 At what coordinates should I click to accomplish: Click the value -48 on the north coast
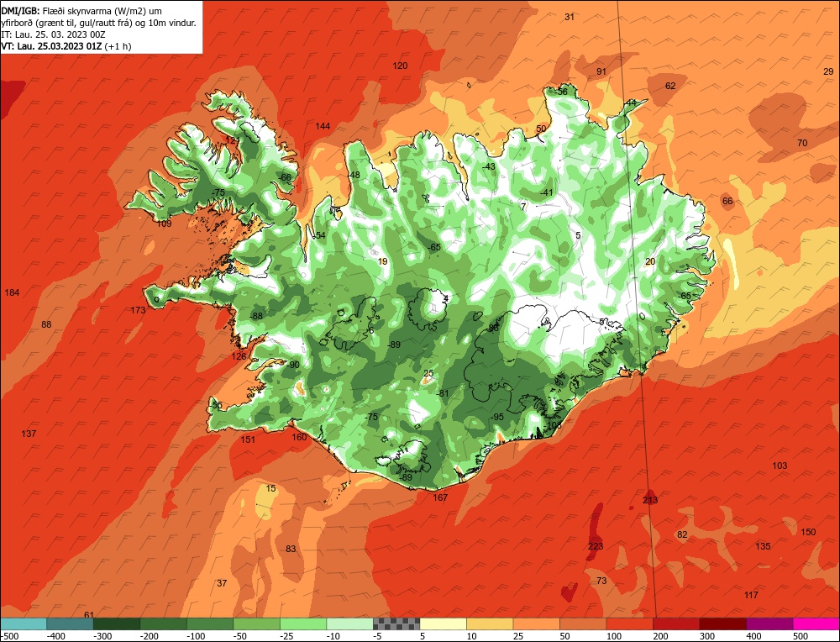click(353, 175)
